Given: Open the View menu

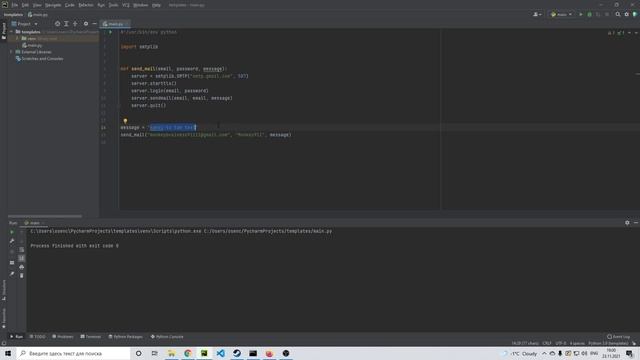Looking at the screenshot, I should 37,5.
